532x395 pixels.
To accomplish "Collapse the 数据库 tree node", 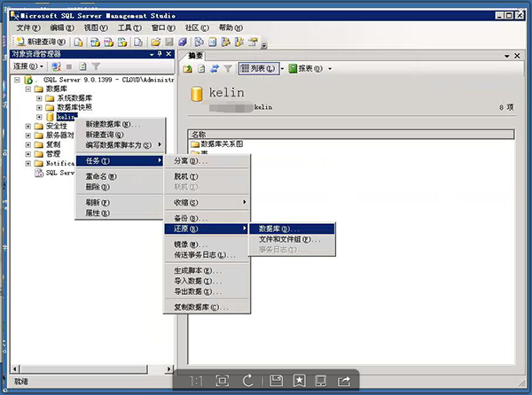I will tap(28, 89).
